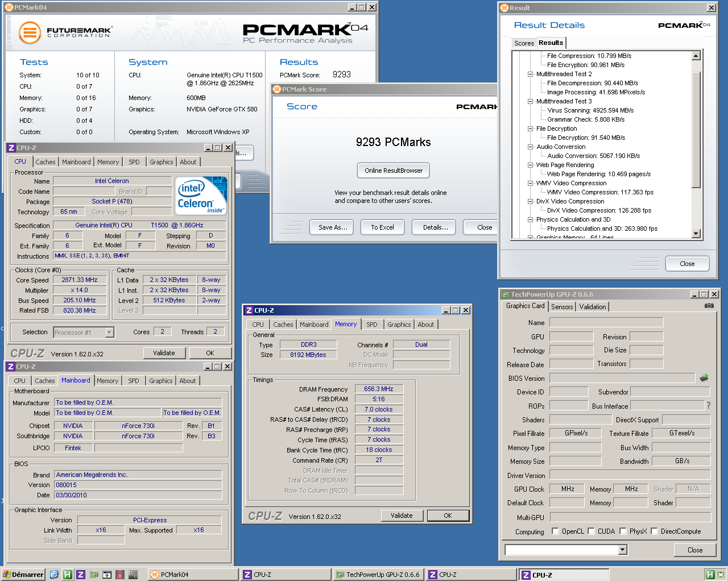Click the dark gray quick launch icon
Image resolution: width=728 pixels, height=582 pixels.
click(134, 575)
